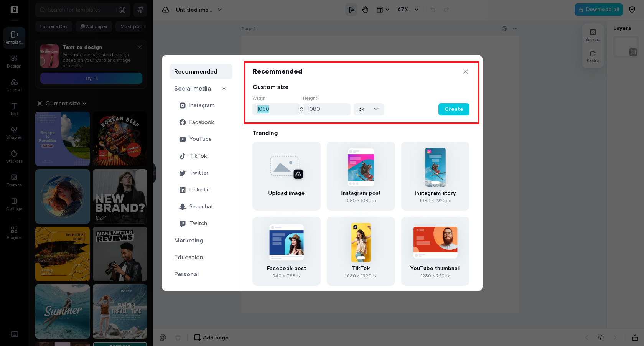The height and width of the screenshot is (346, 644).
Task: Open the Templates sidebar panel
Action: pyautogui.click(x=14, y=38)
